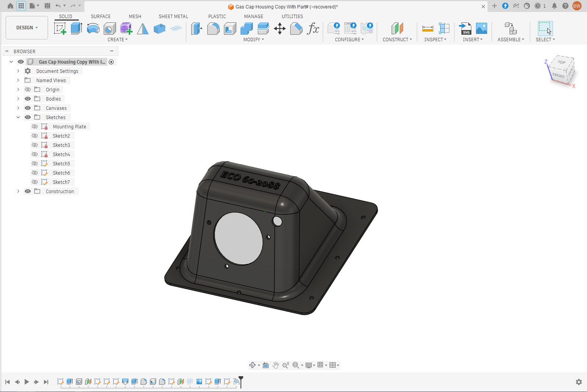Expand the MODIFY menu dropdown
The height and width of the screenshot is (392, 587).
(254, 39)
